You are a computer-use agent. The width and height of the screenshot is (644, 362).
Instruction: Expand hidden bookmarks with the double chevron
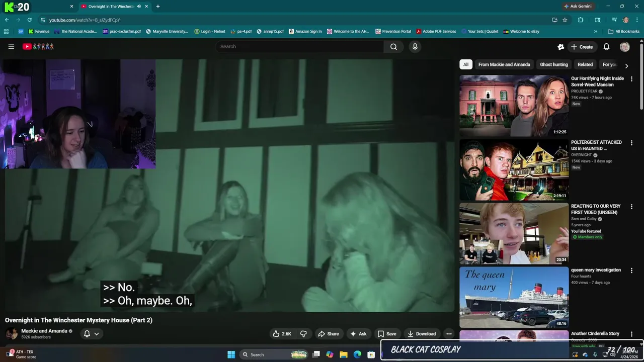coord(595,31)
